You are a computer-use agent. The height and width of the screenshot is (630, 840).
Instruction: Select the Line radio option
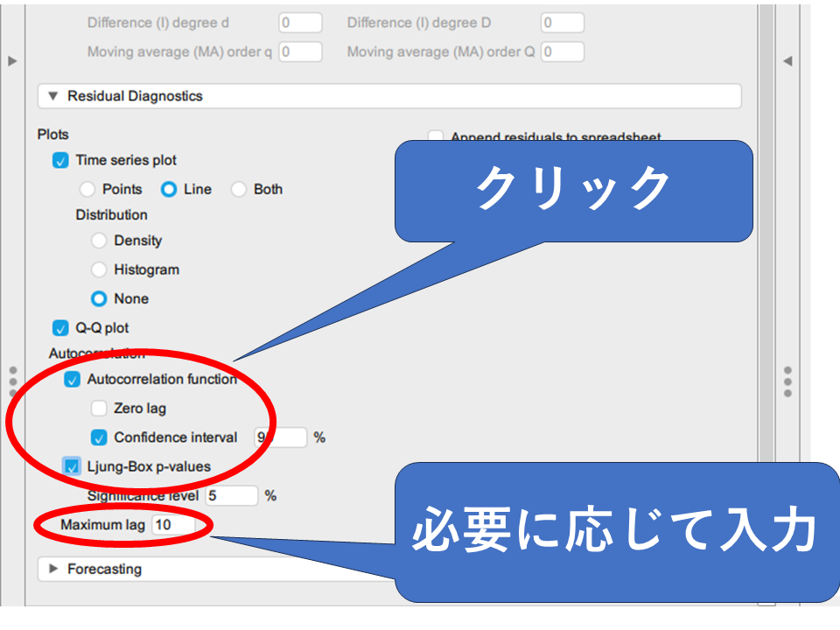(x=169, y=189)
